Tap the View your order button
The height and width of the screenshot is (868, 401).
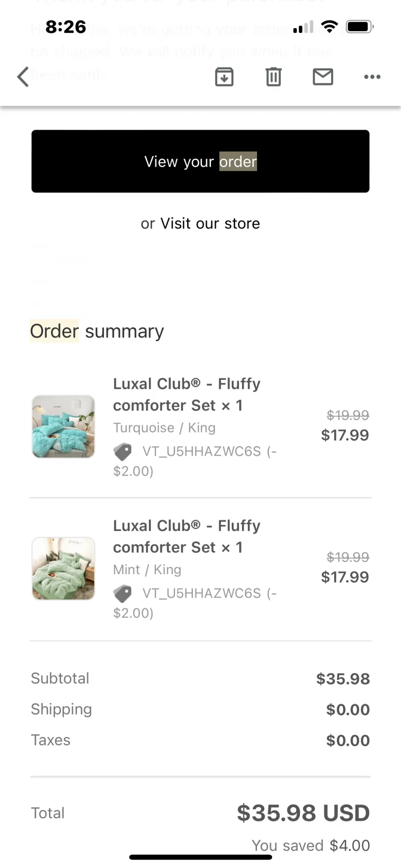[x=200, y=161]
